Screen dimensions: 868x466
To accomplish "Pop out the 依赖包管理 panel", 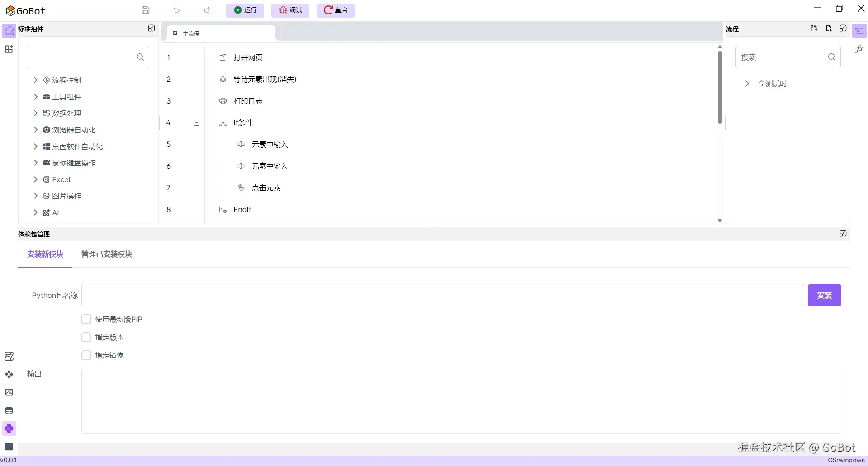I will point(843,234).
